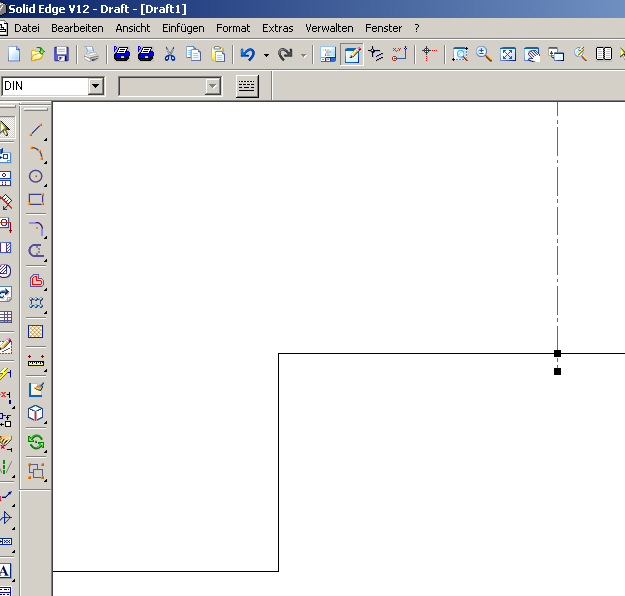Select the Line drawing tool
The width and height of the screenshot is (625, 596).
click(36, 130)
